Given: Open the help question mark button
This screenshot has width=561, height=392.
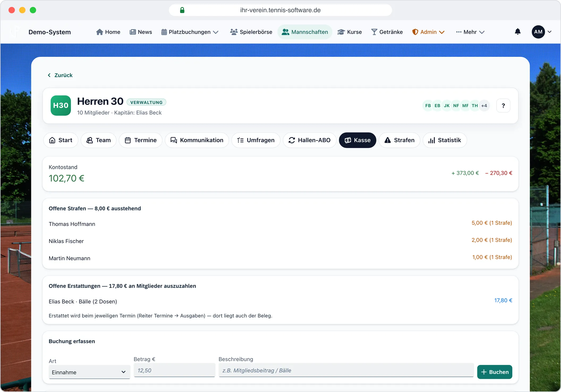Looking at the screenshot, I should [x=503, y=106].
